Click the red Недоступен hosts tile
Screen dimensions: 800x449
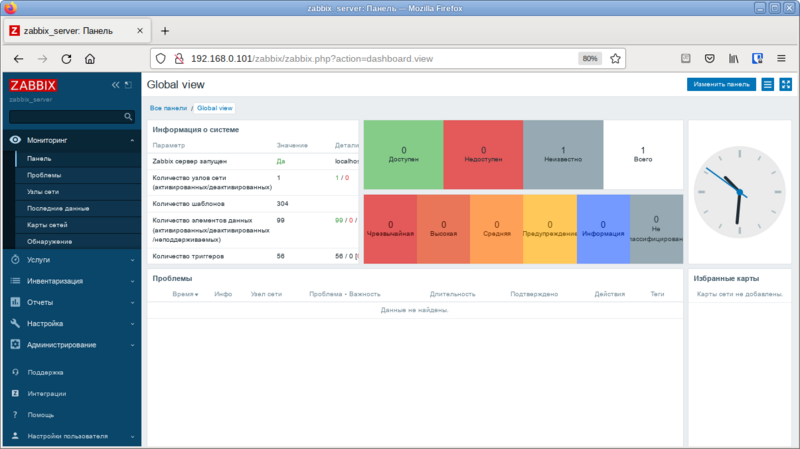pyautogui.click(x=483, y=155)
